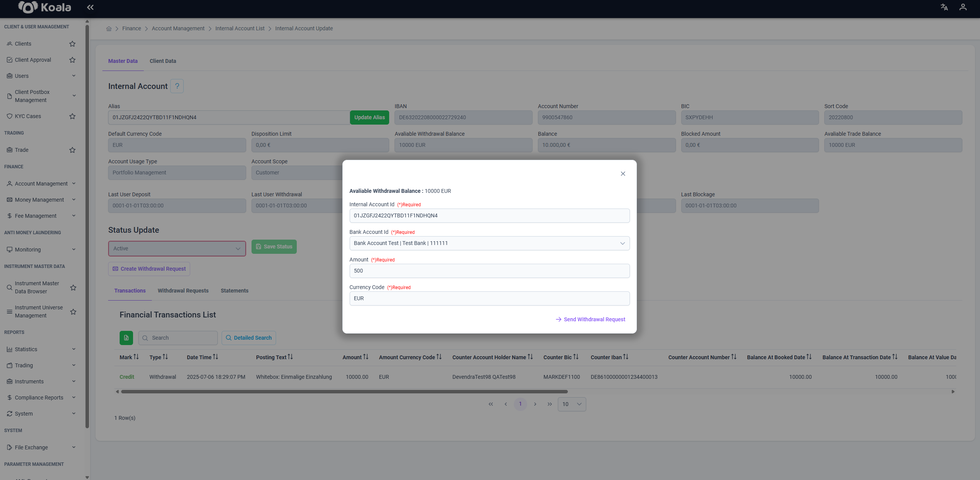The image size is (980, 480).
Task: Sort by Counter Iban column
Action: coord(626,357)
